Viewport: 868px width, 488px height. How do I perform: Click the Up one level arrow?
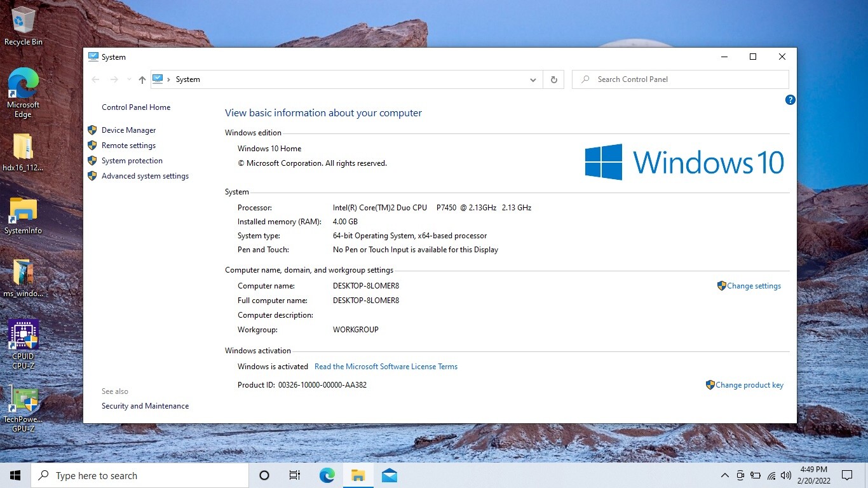click(x=142, y=79)
